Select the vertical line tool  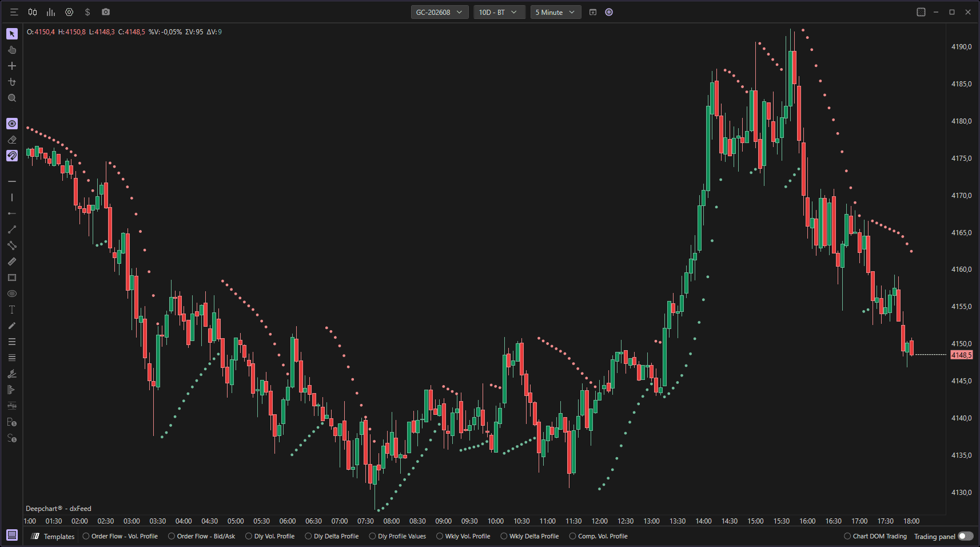coord(12,197)
